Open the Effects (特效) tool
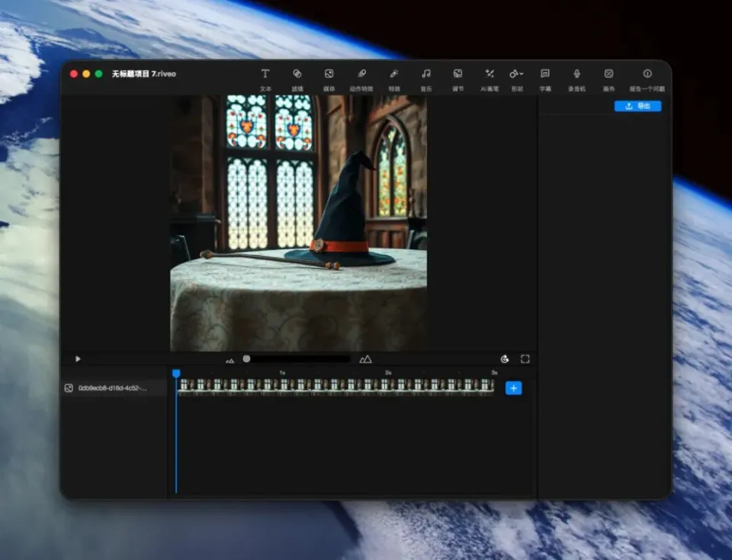 coord(394,75)
